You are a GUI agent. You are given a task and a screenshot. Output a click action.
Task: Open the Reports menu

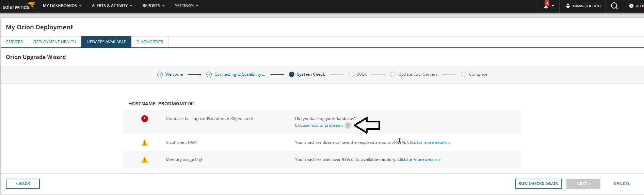point(154,6)
